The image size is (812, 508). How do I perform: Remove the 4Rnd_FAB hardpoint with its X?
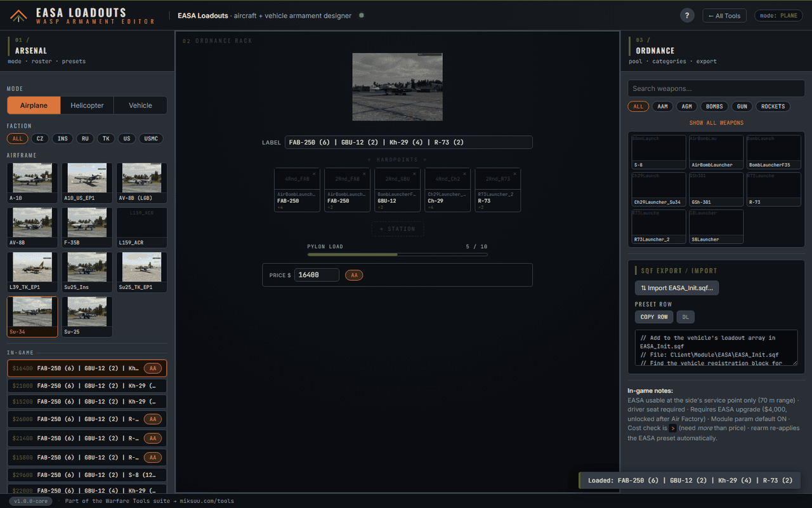pos(314,173)
